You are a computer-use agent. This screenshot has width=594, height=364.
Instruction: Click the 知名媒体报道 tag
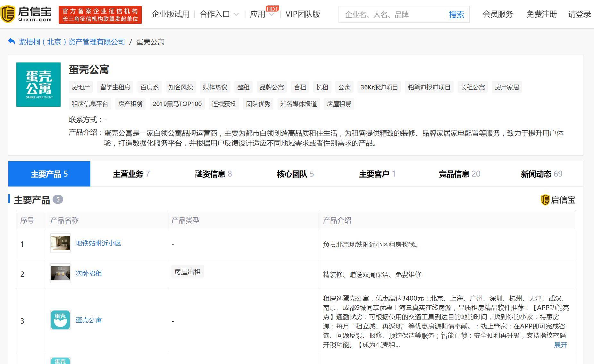click(298, 104)
